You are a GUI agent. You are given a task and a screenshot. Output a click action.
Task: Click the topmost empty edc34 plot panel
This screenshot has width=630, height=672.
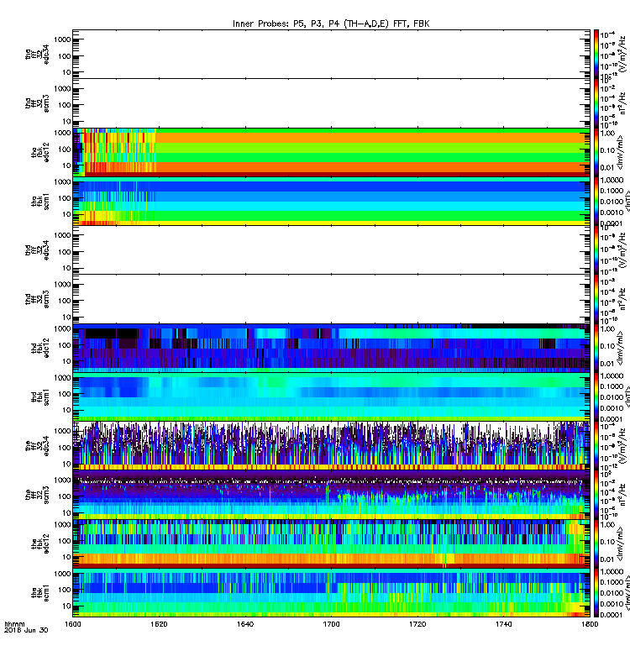[331, 54]
